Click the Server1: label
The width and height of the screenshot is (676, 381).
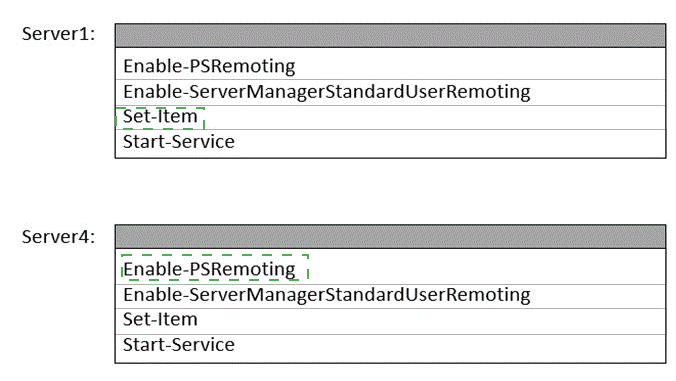(59, 34)
